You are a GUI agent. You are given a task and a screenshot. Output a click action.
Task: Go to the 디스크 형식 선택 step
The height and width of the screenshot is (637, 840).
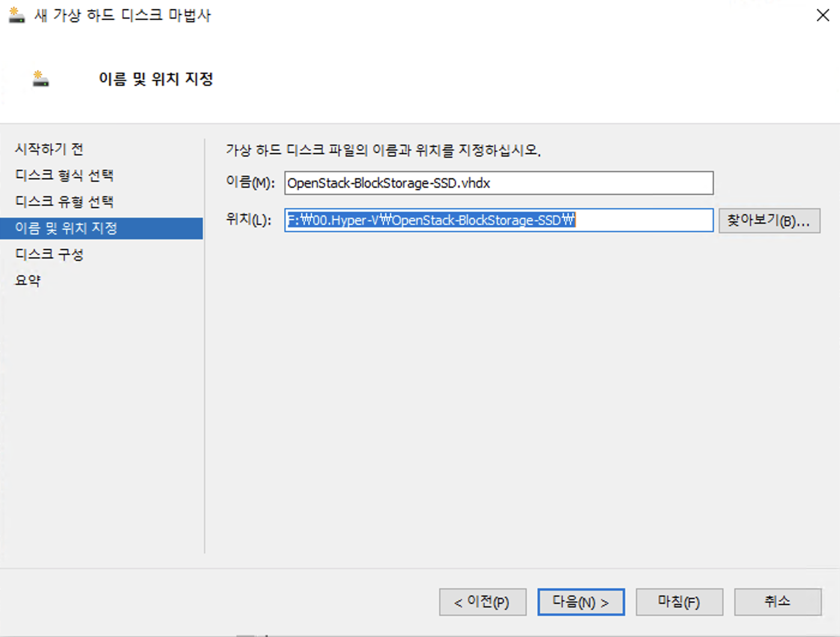click(x=64, y=175)
